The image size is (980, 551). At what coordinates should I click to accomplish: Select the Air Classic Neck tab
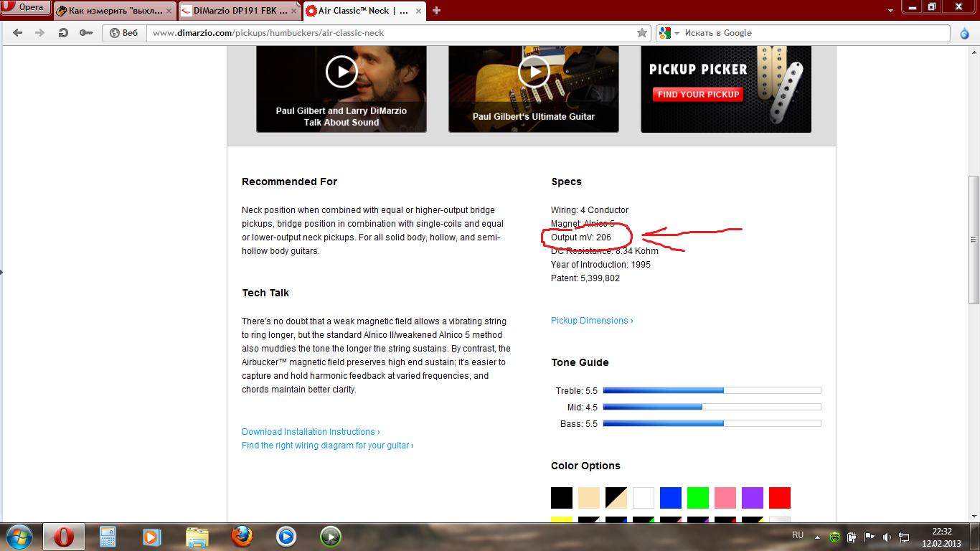pyautogui.click(x=364, y=11)
